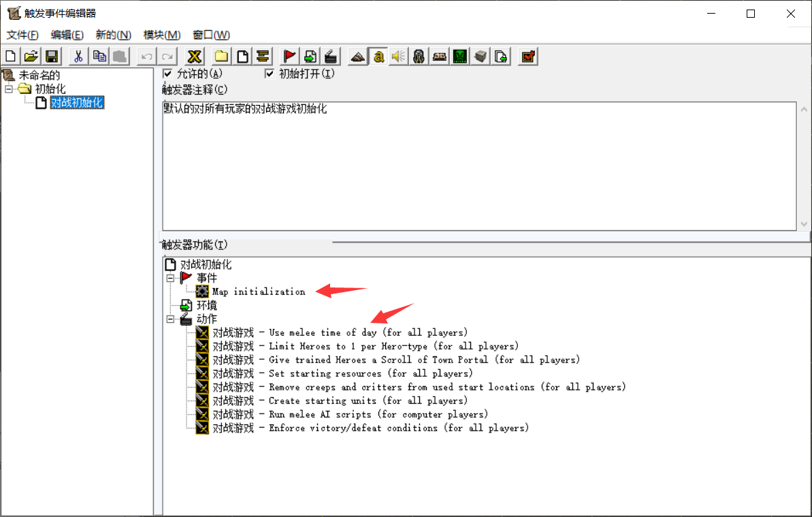Select the Map initialization event
The image size is (812, 517).
(x=259, y=292)
